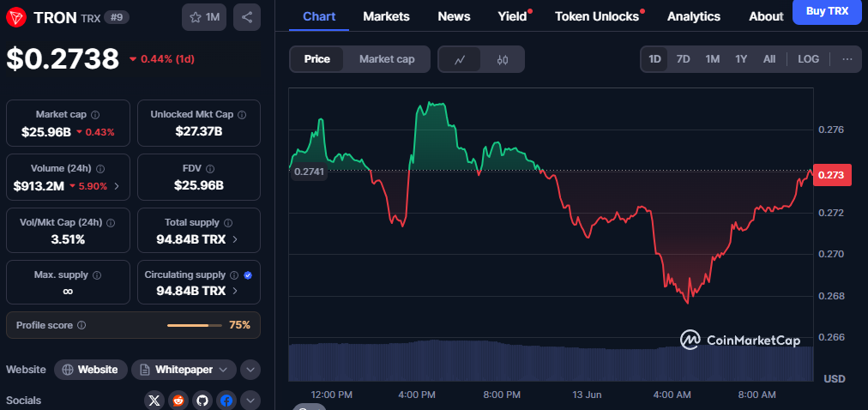Click the TRON logo icon
The width and height of the screenshot is (868, 410).
(16, 17)
